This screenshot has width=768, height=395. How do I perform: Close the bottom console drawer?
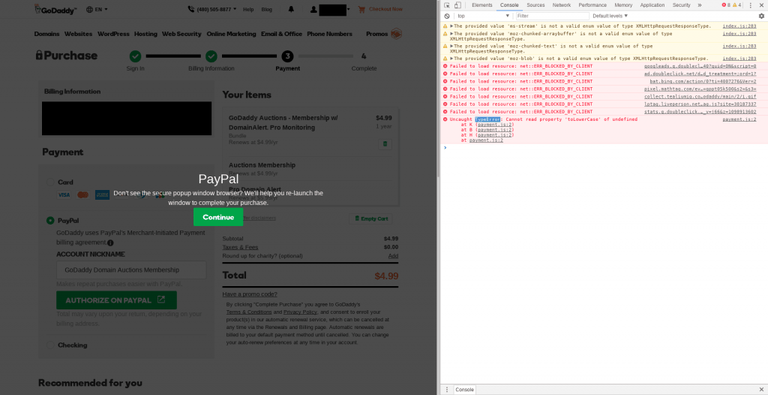click(761, 390)
